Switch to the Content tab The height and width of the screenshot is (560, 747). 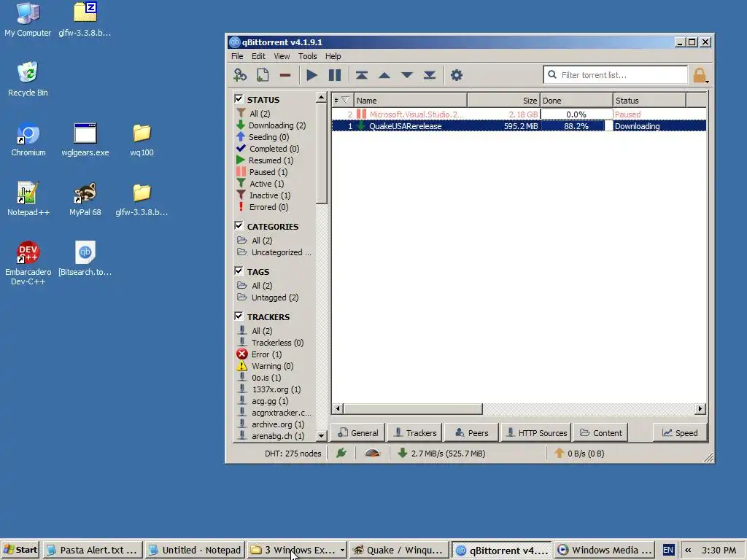pos(601,433)
